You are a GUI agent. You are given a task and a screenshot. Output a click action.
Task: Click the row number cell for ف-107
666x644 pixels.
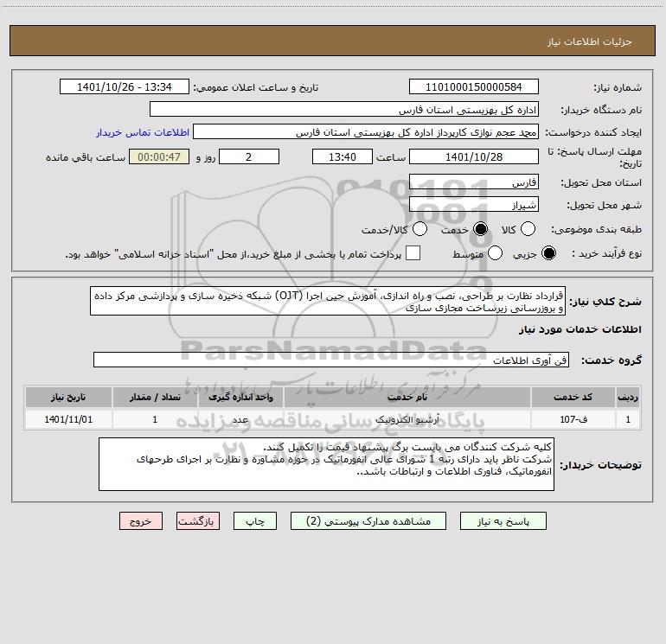[628, 419]
